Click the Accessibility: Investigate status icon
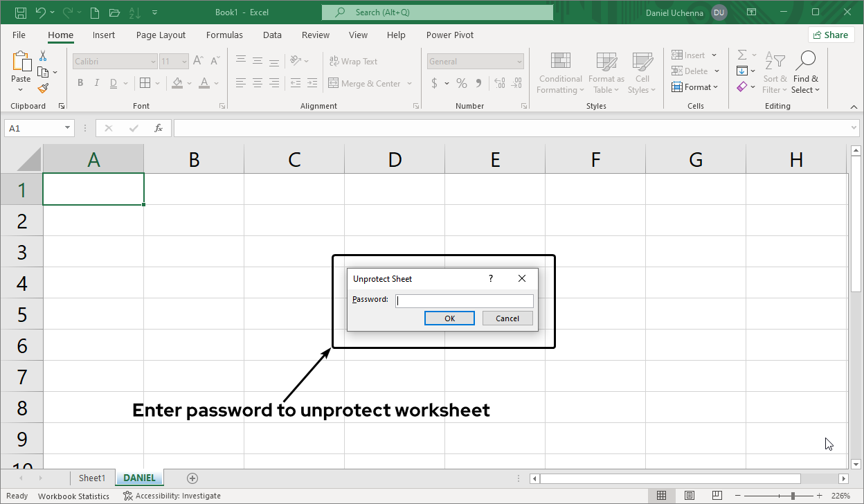This screenshot has height=504, width=864. (x=172, y=496)
